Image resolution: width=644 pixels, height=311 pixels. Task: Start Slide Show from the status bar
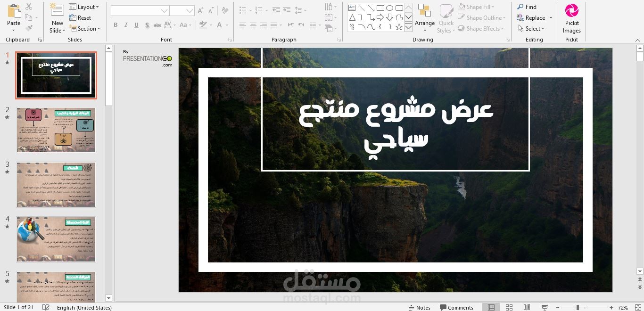545,307
